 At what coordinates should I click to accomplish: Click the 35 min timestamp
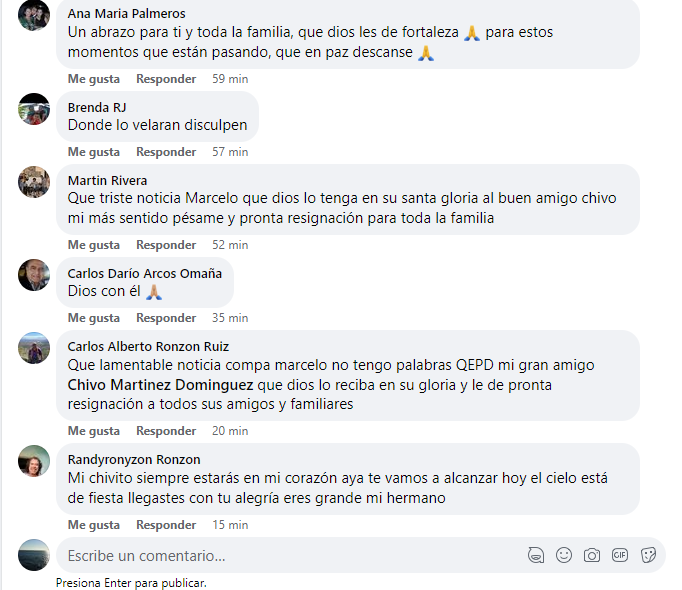(x=230, y=318)
